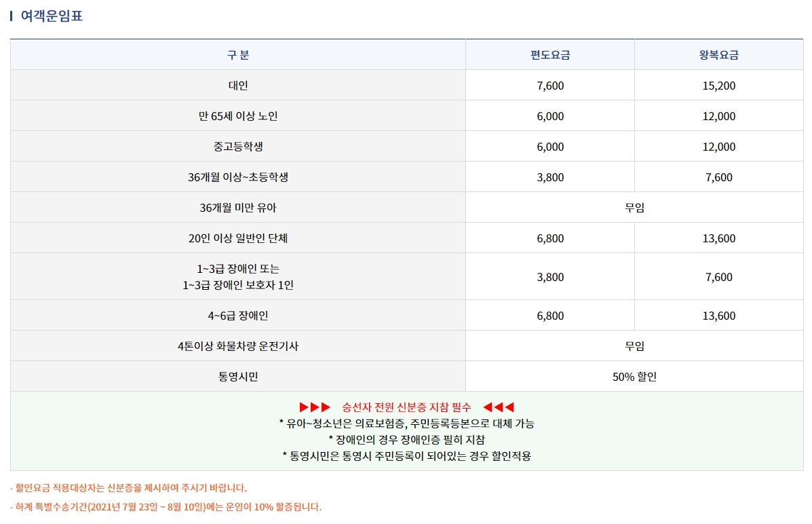This screenshot has height=524, width=812.
Task: Click the red ID requirement notice text
Action: [406, 407]
